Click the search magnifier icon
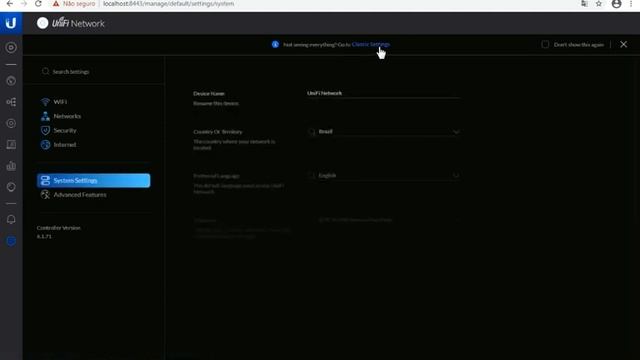This screenshot has height=360, width=640. pyautogui.click(x=45, y=71)
